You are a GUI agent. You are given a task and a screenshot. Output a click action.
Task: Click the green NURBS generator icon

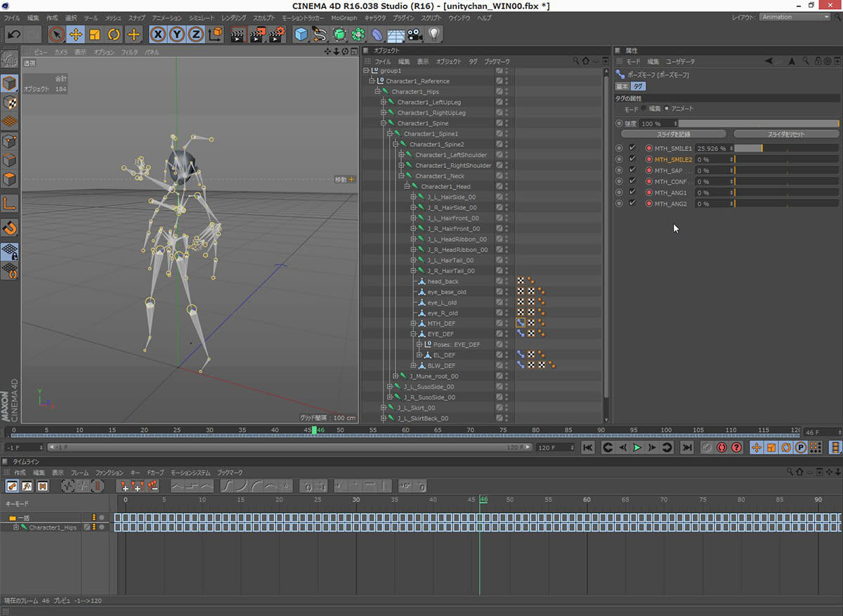click(x=339, y=34)
